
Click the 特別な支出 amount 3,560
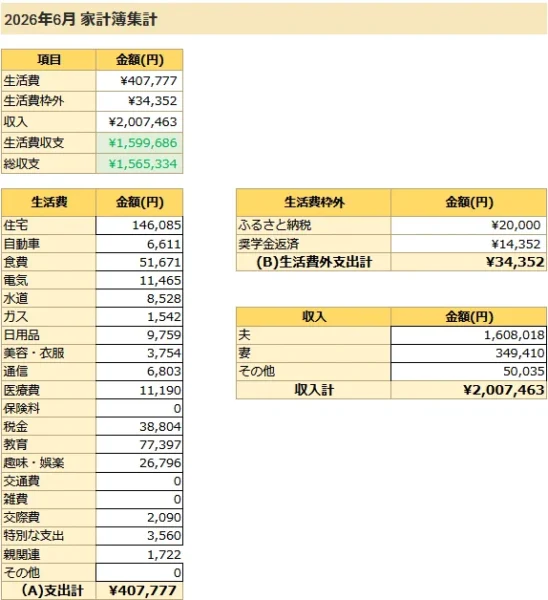tap(139, 536)
